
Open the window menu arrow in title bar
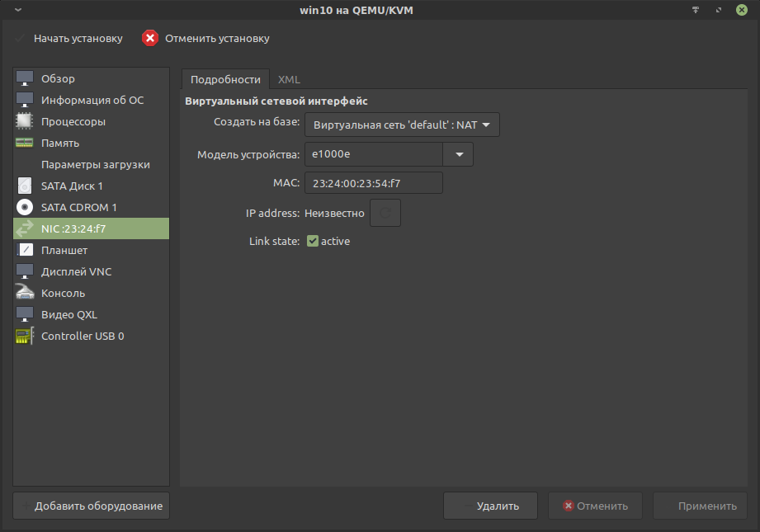[x=19, y=10]
